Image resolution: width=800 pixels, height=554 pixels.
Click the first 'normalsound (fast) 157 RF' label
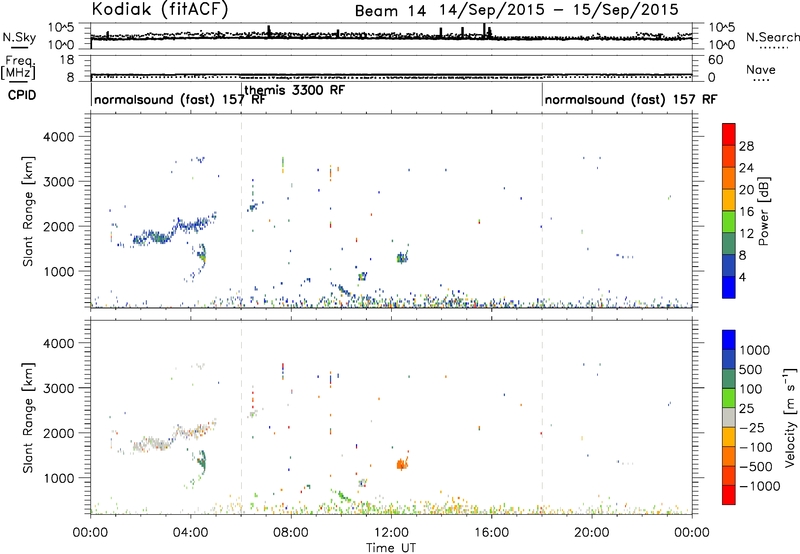point(180,99)
